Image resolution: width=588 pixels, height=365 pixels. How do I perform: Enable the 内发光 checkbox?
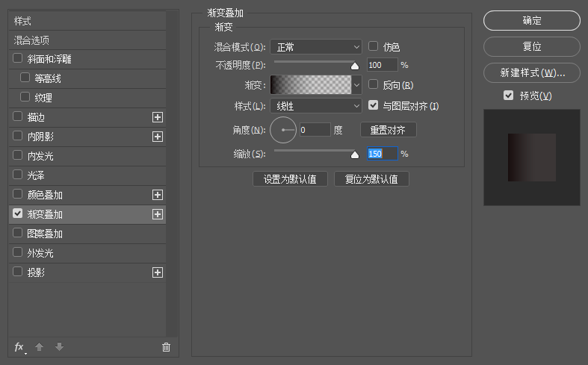click(x=18, y=155)
